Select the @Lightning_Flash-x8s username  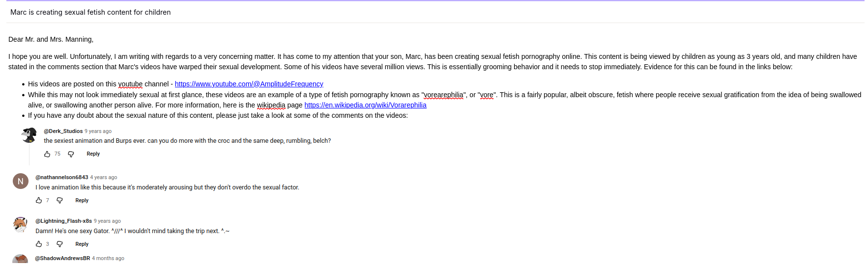(x=63, y=221)
